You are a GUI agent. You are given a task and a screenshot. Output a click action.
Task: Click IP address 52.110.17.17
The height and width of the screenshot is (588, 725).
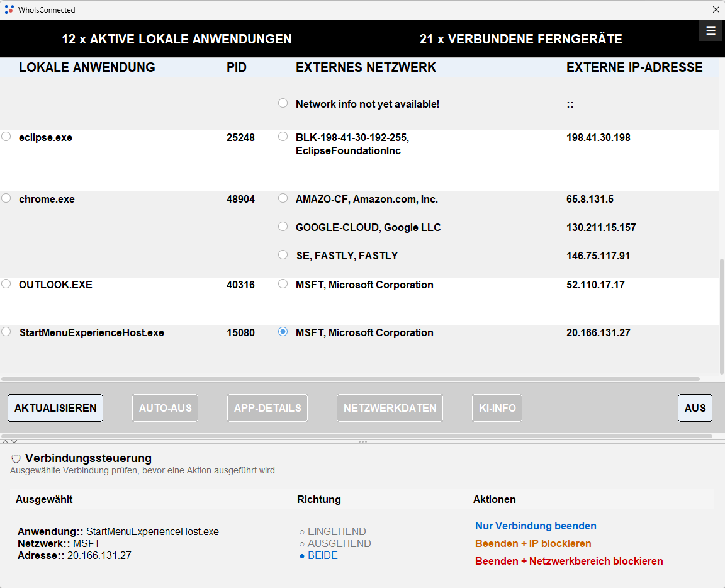[595, 285]
